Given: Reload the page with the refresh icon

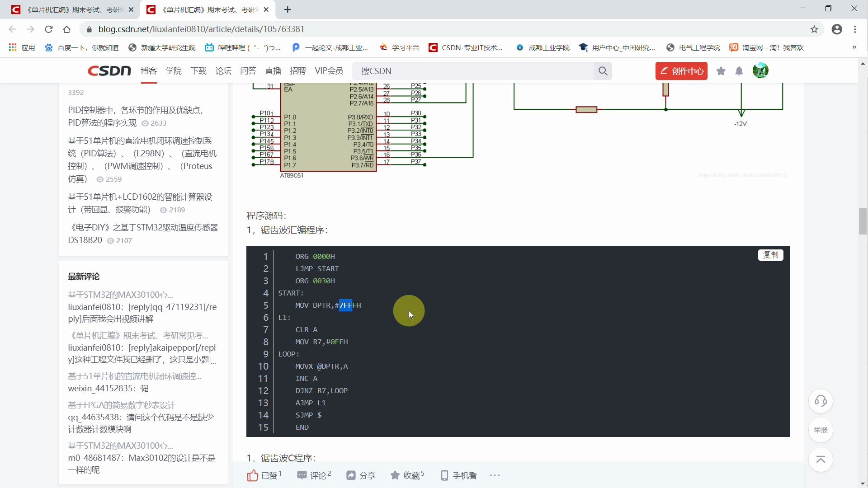Looking at the screenshot, I should click(49, 29).
